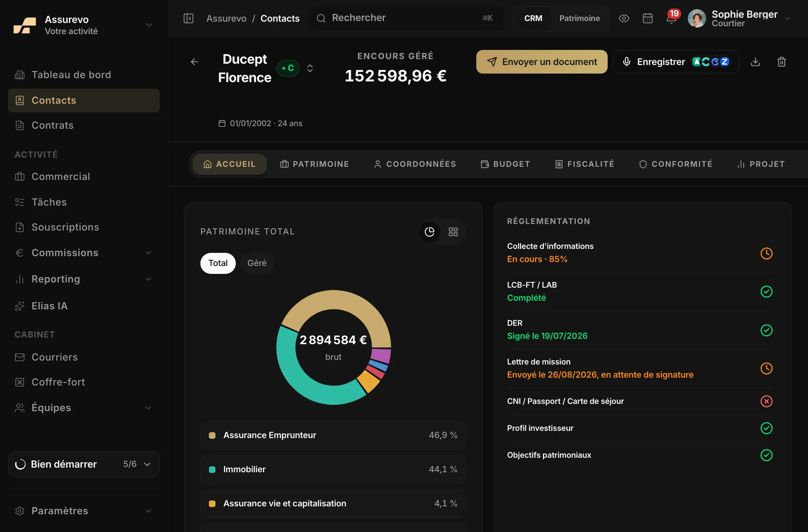Screen dimensions: 808x532
Task: Switch to pie chart view
Action: [x=430, y=232]
